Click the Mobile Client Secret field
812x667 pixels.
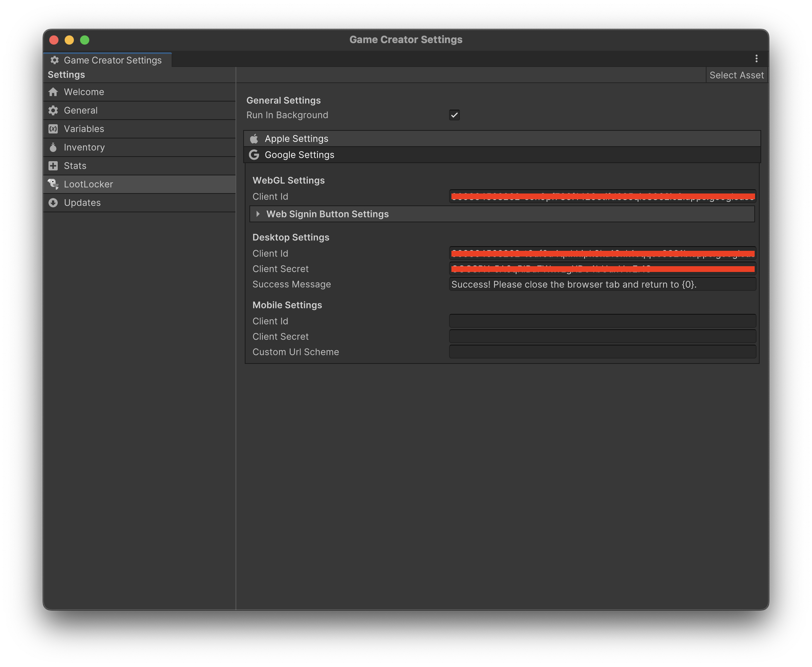point(602,336)
